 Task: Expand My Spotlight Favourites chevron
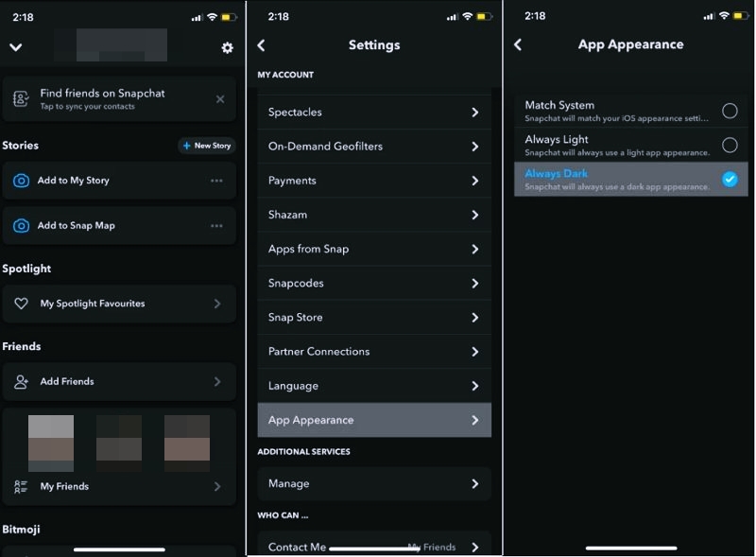217,304
